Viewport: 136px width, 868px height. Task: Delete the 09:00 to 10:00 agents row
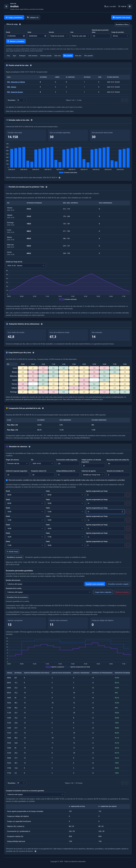pos(128,503)
